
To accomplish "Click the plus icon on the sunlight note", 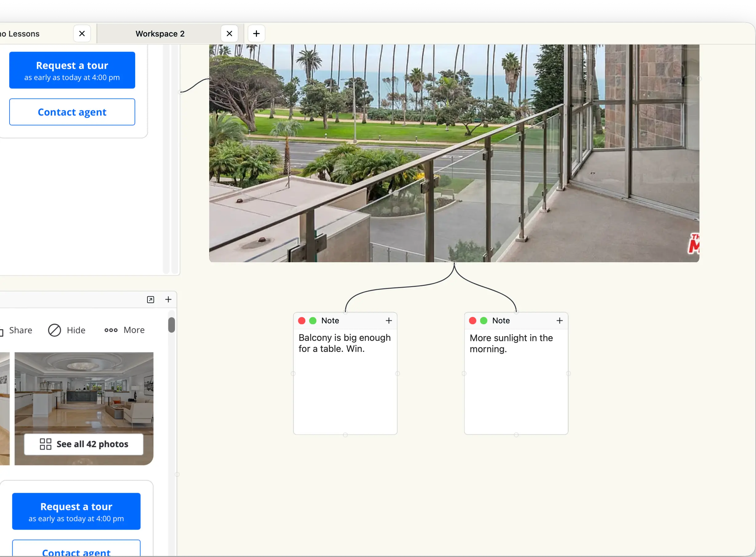I will (x=560, y=321).
